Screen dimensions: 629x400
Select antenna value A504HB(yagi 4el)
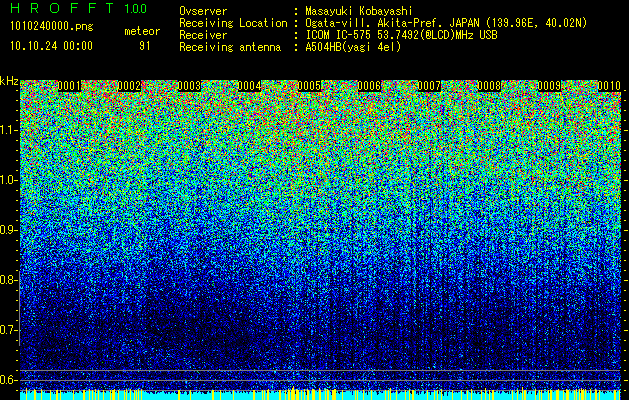click(x=353, y=47)
